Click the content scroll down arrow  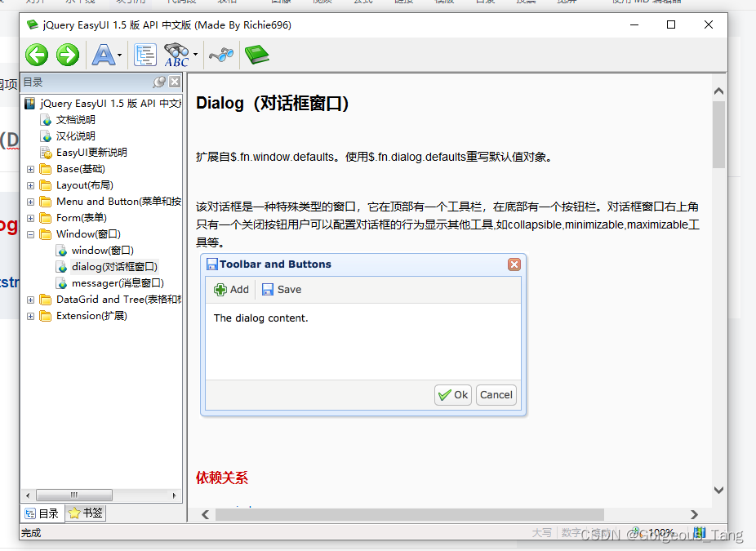click(718, 491)
